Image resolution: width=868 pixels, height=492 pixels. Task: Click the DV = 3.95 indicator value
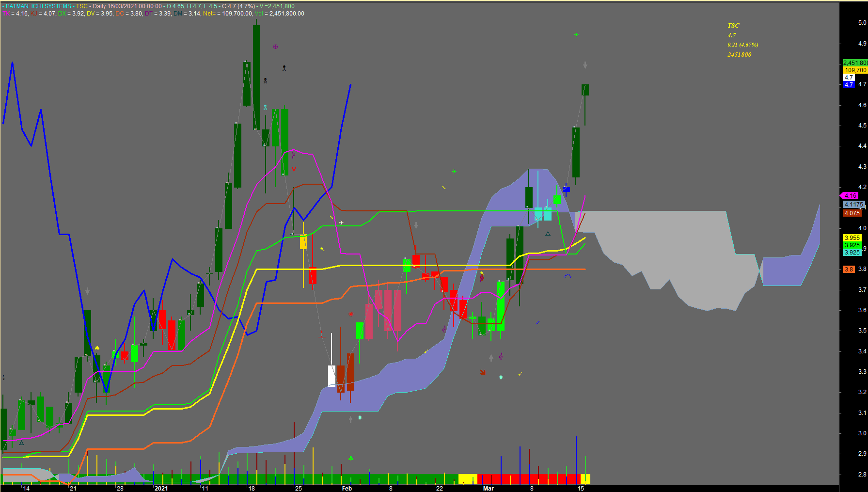pyautogui.click(x=99, y=14)
